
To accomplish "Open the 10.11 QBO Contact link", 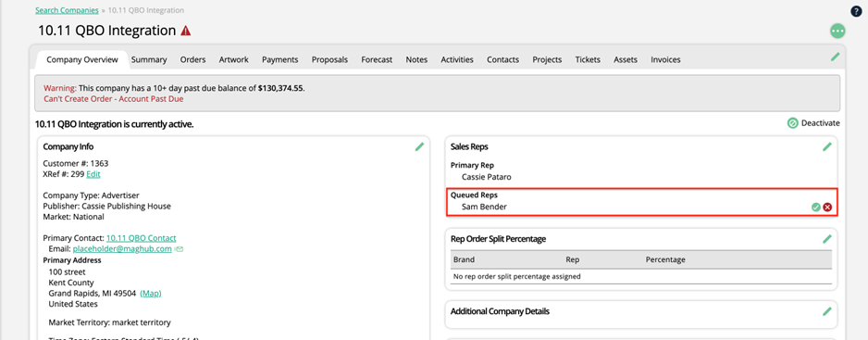I will pyautogui.click(x=142, y=238).
